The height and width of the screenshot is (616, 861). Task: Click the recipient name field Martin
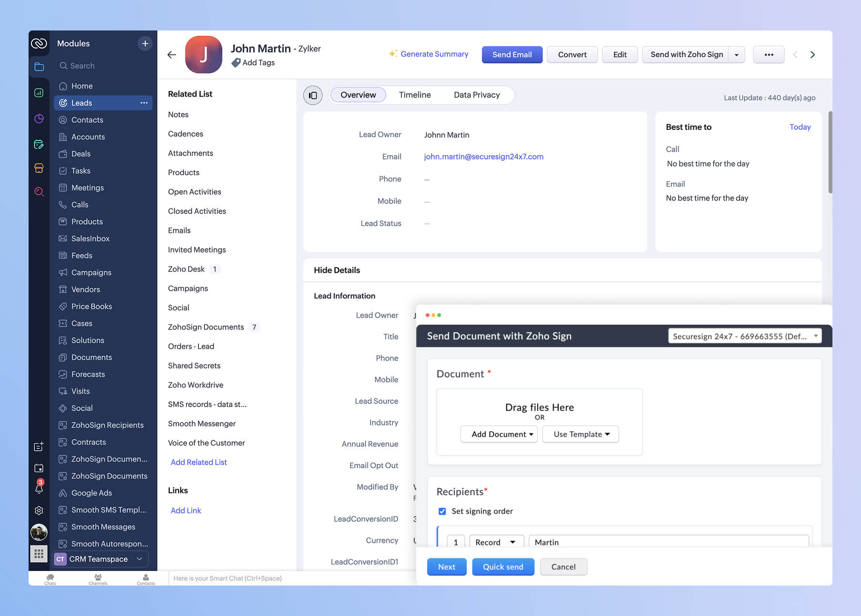click(x=669, y=542)
